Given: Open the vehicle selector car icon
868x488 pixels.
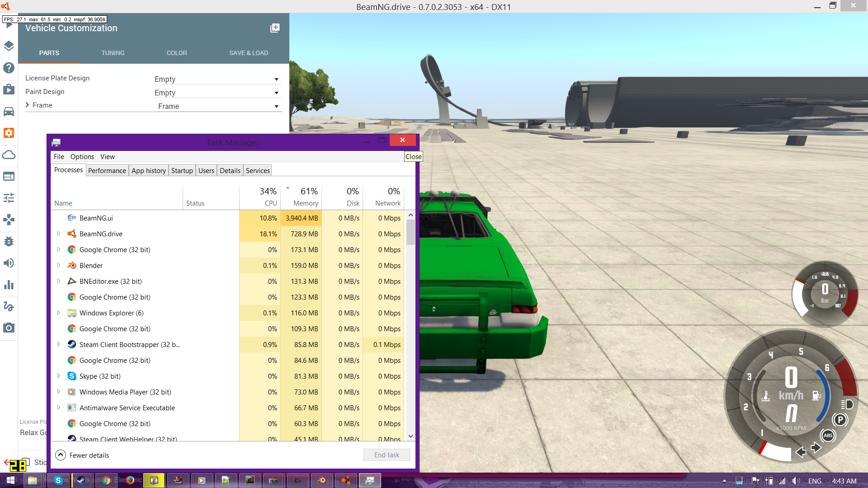Looking at the screenshot, I should coord(9,111).
